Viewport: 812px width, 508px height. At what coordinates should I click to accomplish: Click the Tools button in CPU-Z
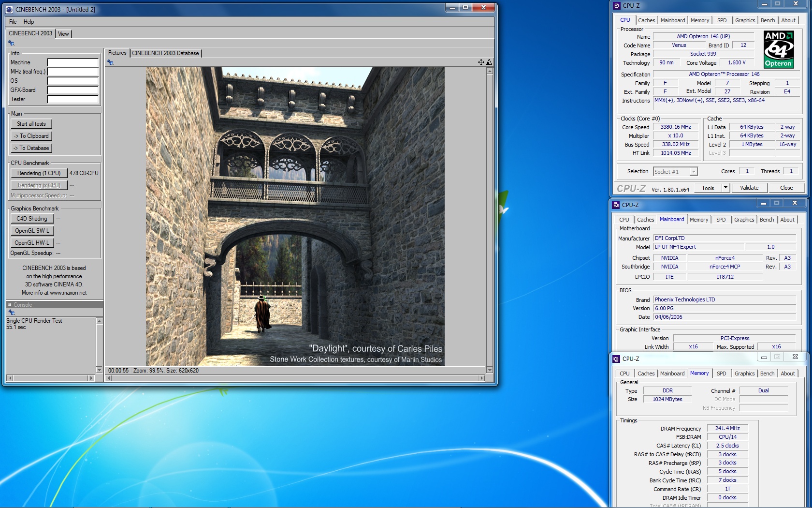pyautogui.click(x=708, y=188)
